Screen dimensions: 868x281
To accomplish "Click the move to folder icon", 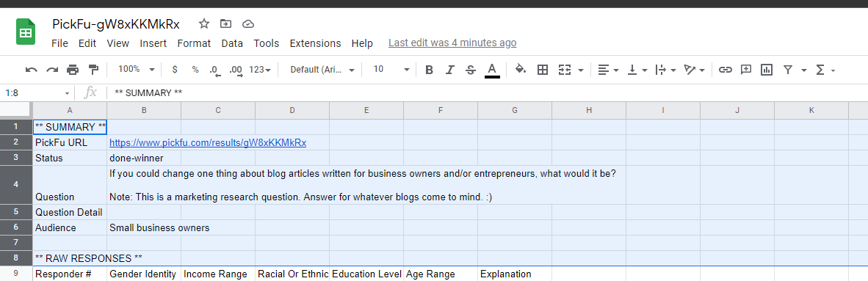I will (x=226, y=23).
